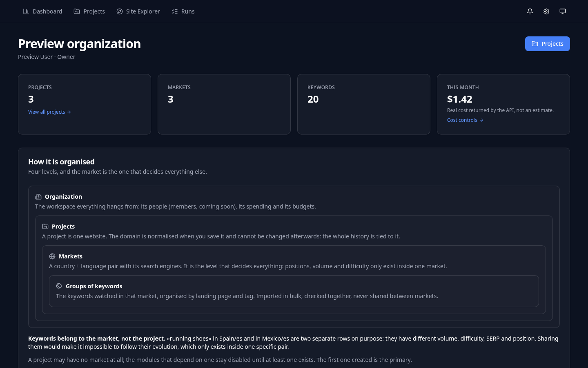Image resolution: width=588 pixels, height=368 pixels.
Task: Open the Cost controls link
Action: (465, 120)
